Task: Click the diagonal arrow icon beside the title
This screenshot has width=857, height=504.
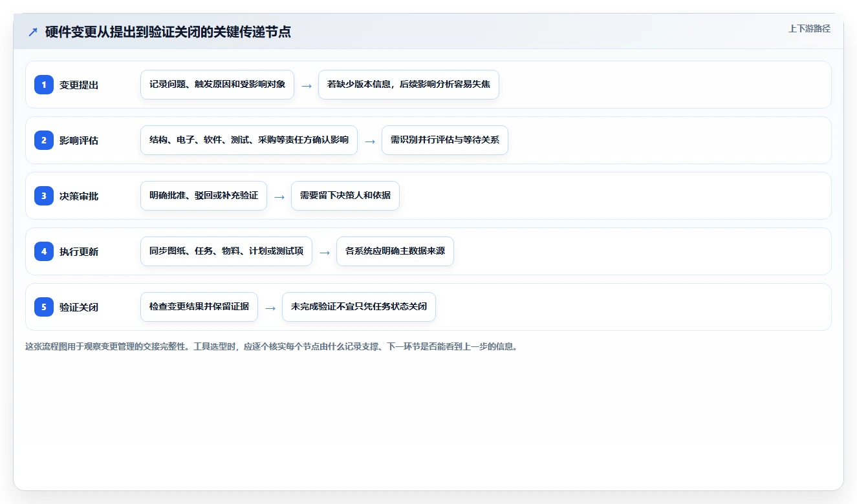Action: pyautogui.click(x=33, y=32)
